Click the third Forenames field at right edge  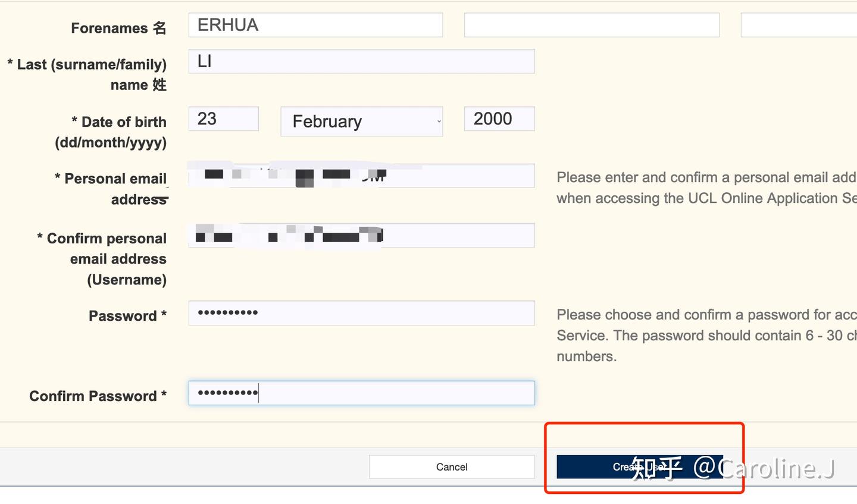[x=799, y=25]
